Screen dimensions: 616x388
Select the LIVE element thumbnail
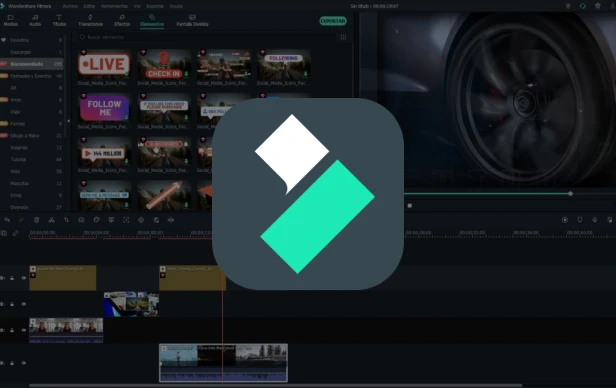(104, 64)
